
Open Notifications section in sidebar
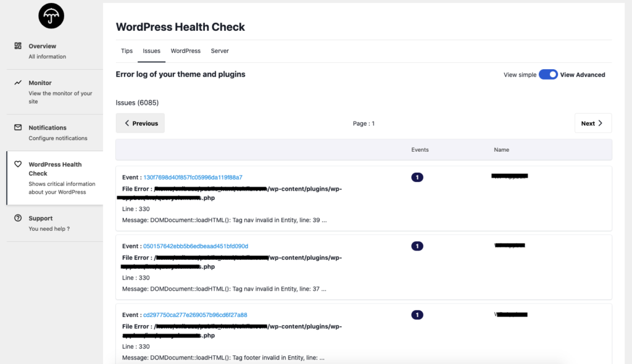pos(55,133)
